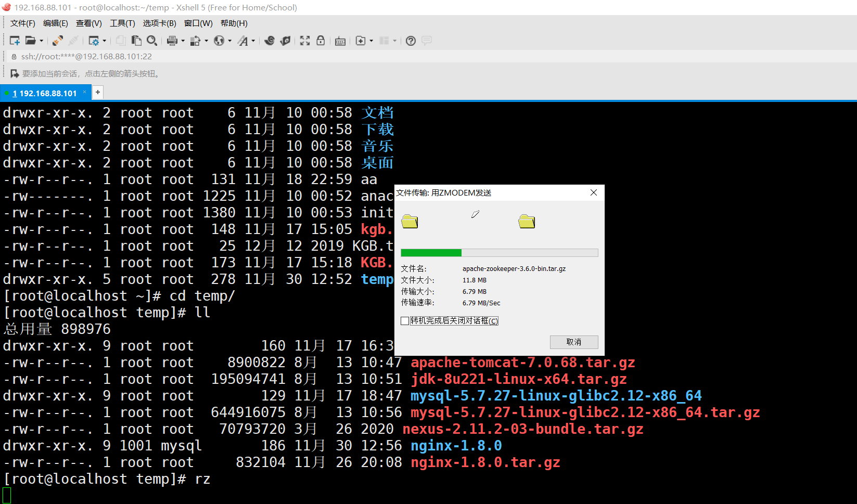The width and height of the screenshot is (857, 504).
Task: Expand the globe encoding dropdown arrow
Action: pos(229,41)
